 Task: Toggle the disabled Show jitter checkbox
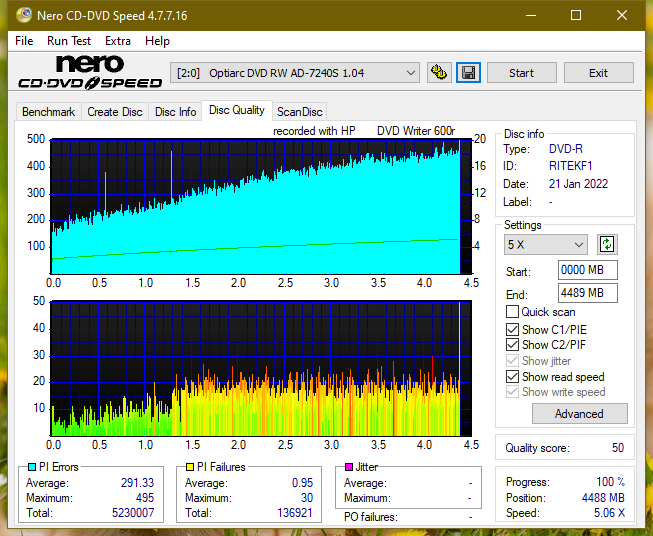[x=512, y=361]
